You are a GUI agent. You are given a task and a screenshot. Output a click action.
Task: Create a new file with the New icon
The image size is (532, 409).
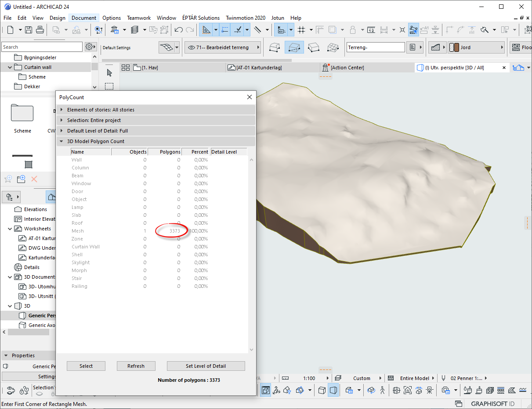[x=10, y=30]
